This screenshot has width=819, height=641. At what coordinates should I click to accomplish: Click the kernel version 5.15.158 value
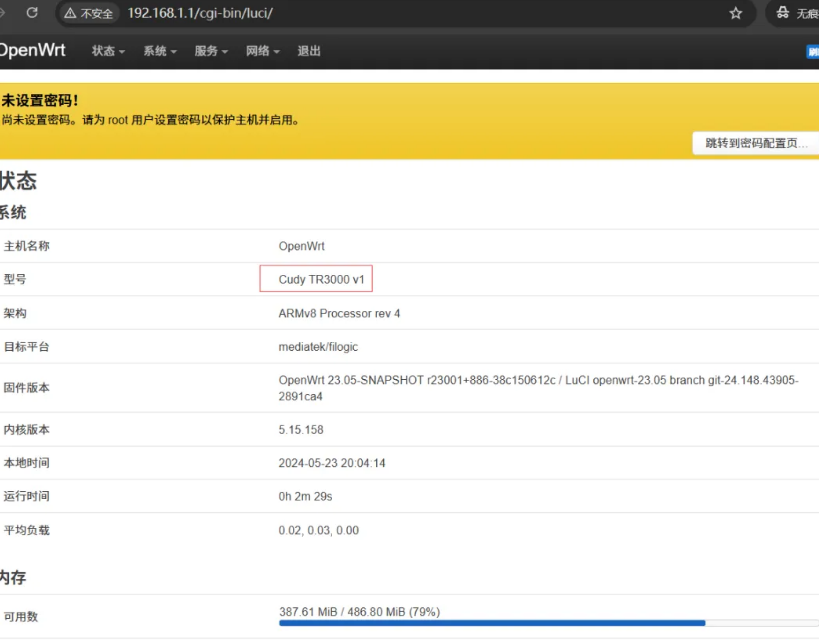301,430
